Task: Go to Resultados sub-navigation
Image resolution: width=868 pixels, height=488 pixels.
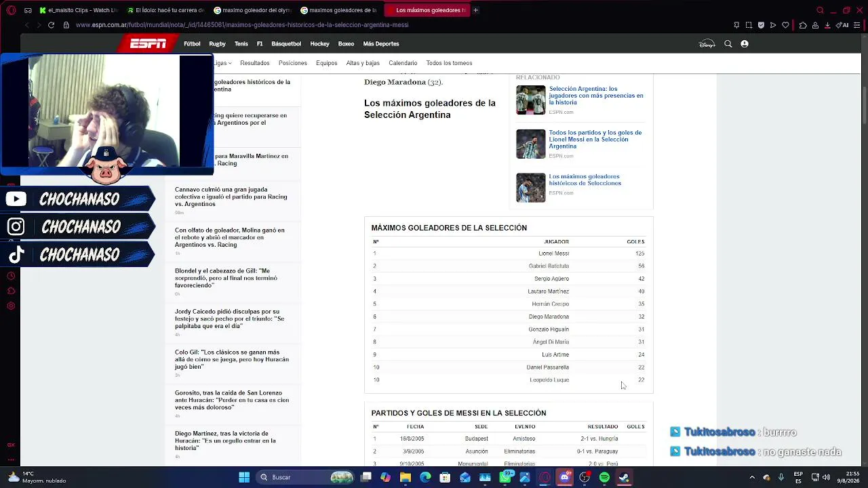Action: pos(255,63)
